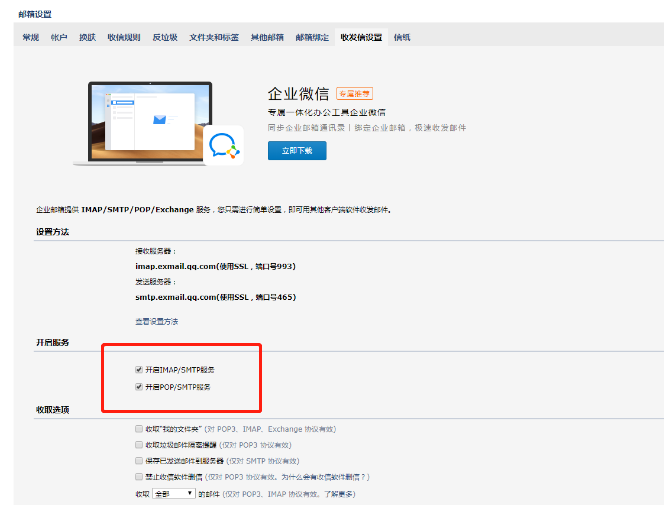Switch to the 其他邮箱 tab
Viewport: 664px width, 515px height.
(x=267, y=37)
